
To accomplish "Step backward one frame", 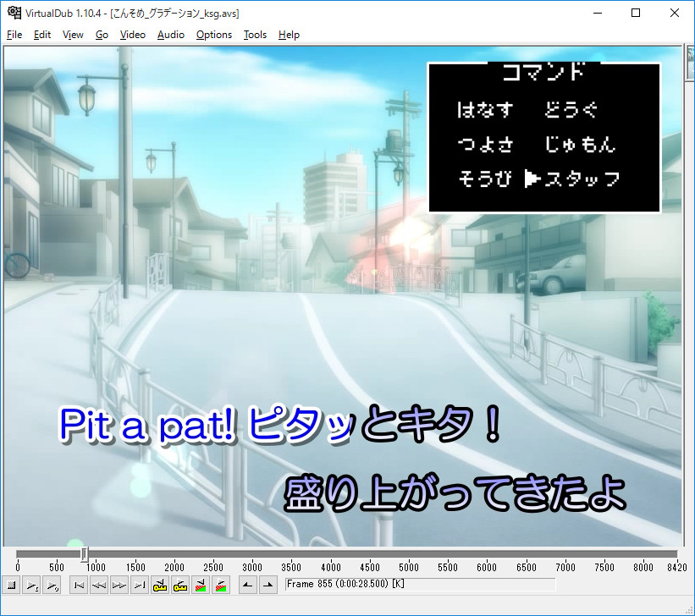I will 99,585.
